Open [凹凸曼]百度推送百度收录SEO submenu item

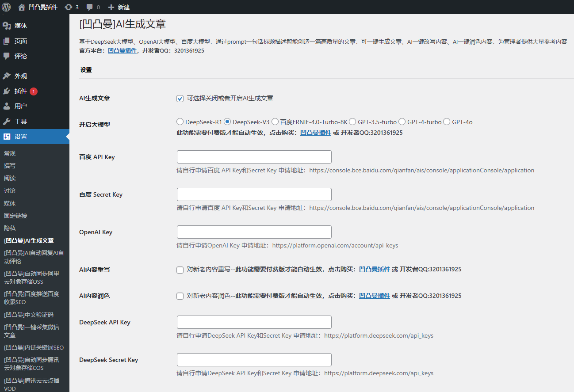[32, 298]
